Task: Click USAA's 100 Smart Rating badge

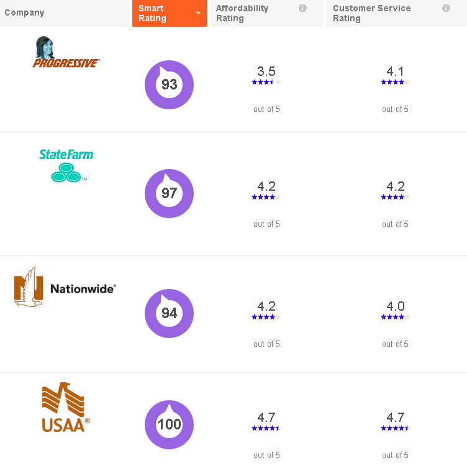Action: tap(169, 425)
